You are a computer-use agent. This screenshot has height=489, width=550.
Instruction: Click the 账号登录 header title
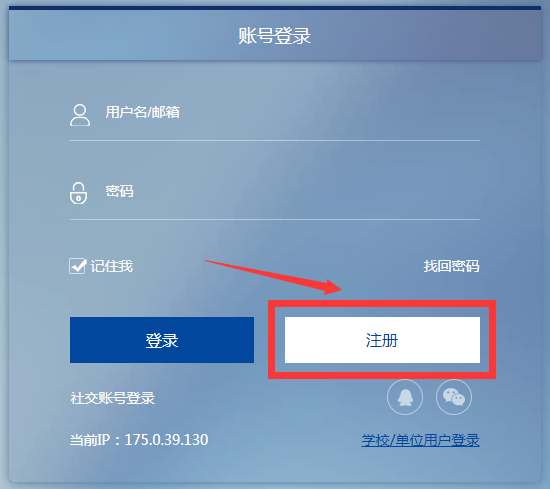pos(275,36)
